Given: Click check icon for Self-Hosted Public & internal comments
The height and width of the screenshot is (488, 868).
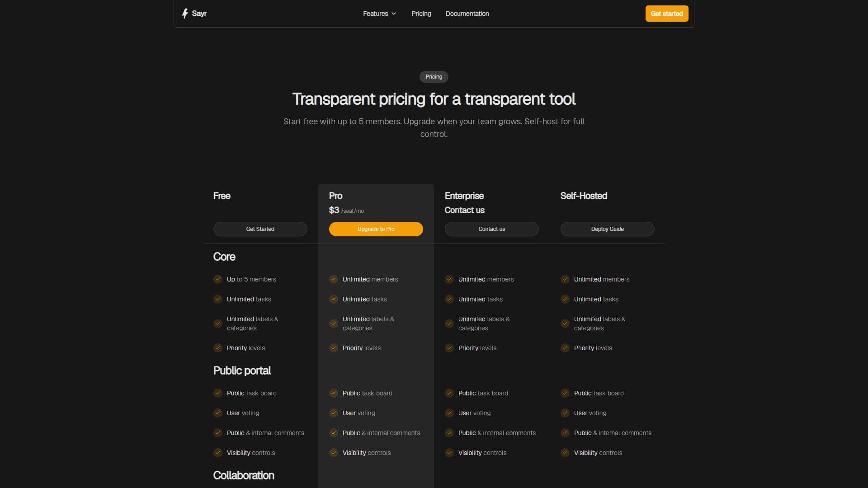Looking at the screenshot, I should click(x=565, y=433).
